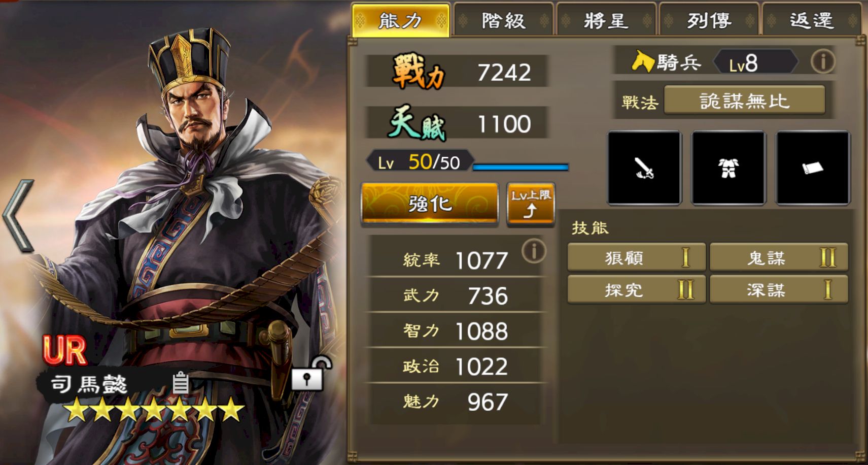Open the document icon beside 司馬懿 name
This screenshot has height=465, width=868.
tap(181, 383)
